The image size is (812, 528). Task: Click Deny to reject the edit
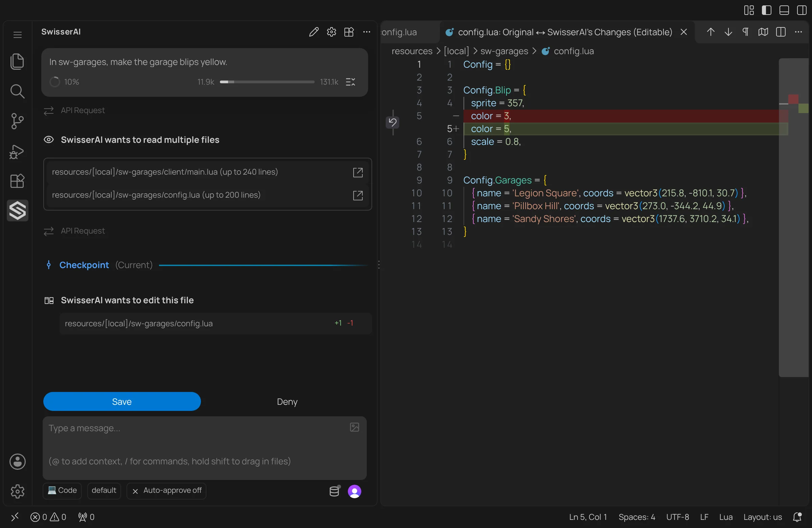coord(287,402)
